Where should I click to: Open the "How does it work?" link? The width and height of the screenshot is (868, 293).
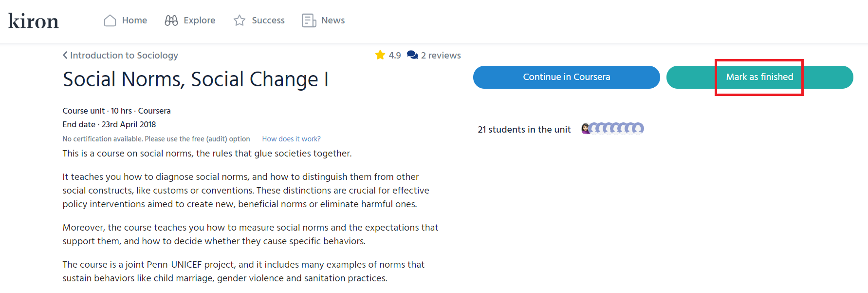tap(291, 139)
